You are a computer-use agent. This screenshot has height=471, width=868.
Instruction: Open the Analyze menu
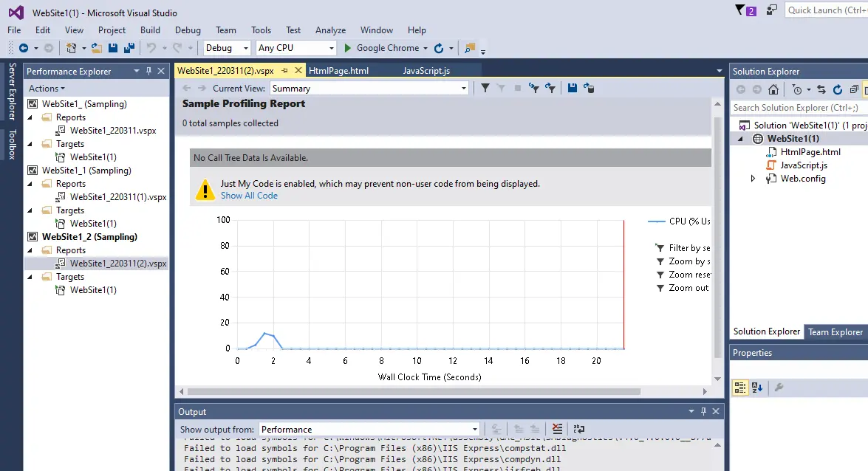pyautogui.click(x=330, y=30)
